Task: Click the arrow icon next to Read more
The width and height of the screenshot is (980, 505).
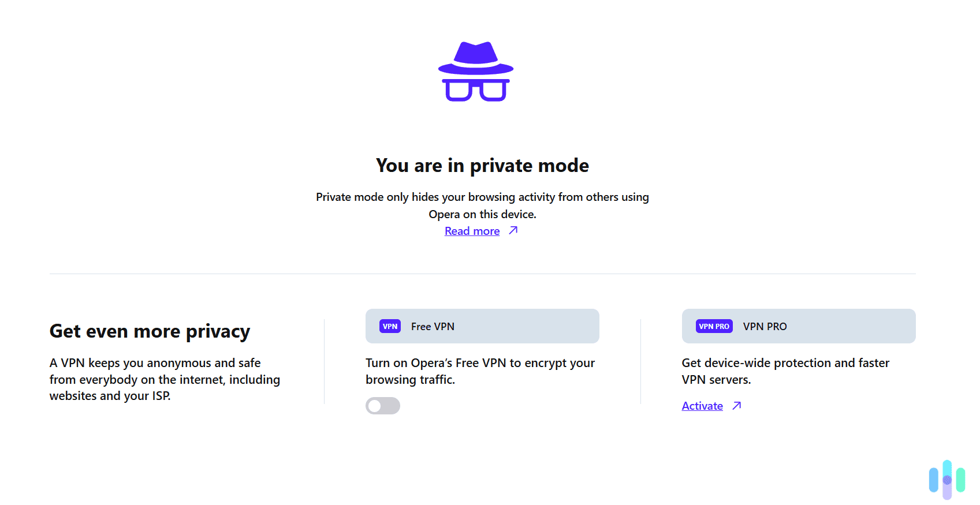Action: [x=513, y=230]
